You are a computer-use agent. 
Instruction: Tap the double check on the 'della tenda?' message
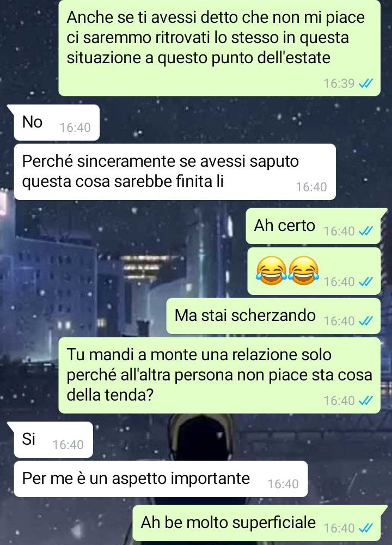click(x=365, y=401)
